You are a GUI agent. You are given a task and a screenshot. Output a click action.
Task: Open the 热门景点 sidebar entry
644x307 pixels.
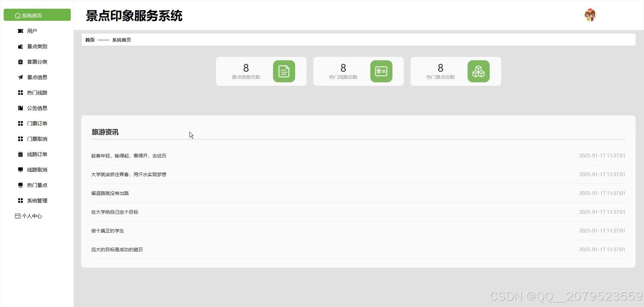coord(37,185)
